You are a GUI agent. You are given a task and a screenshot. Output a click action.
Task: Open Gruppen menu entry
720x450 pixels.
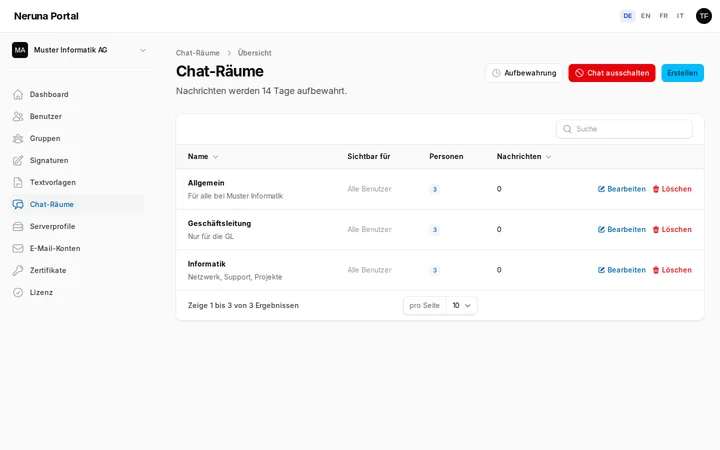[76, 139]
